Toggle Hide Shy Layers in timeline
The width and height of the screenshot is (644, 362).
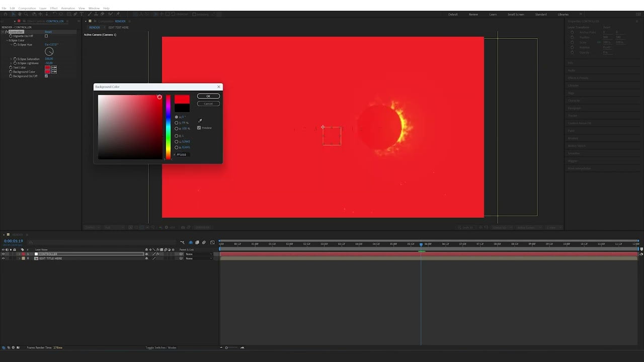(190, 242)
